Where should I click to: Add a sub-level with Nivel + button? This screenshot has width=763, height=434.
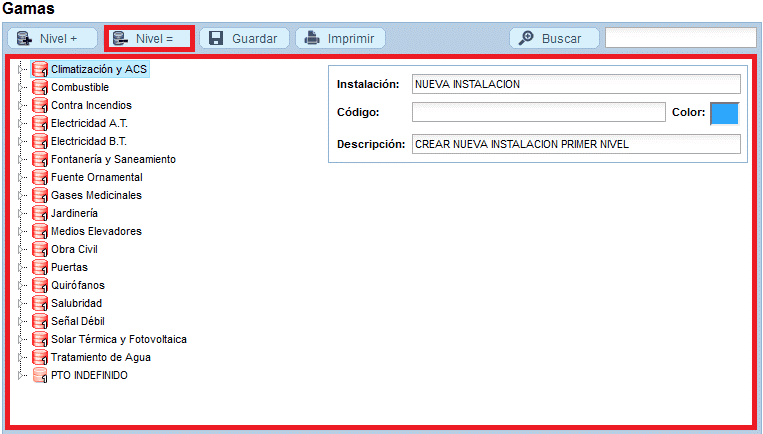pyautogui.click(x=53, y=39)
